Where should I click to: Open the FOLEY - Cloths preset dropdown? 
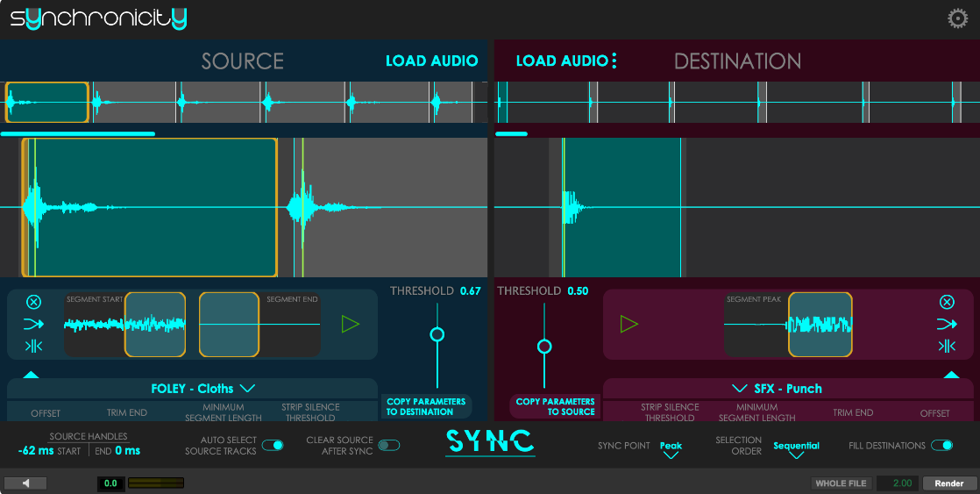[x=202, y=389]
